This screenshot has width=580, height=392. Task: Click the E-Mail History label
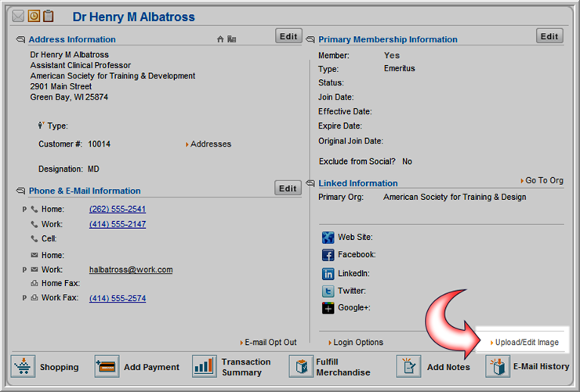[541, 366]
